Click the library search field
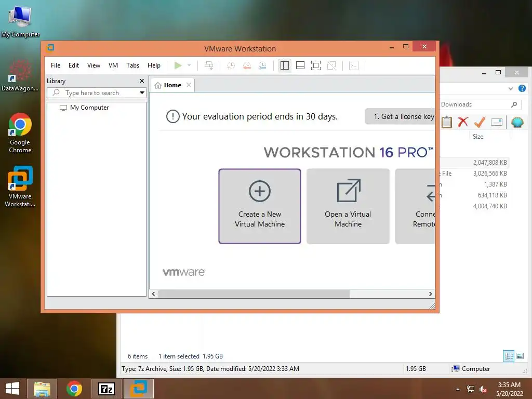 (x=92, y=92)
